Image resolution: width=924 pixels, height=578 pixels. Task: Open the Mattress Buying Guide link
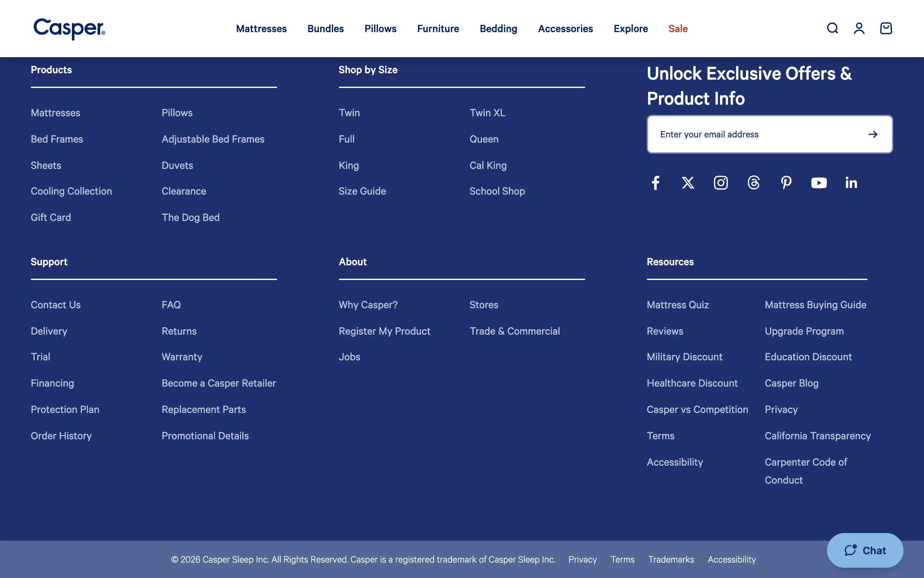click(816, 305)
